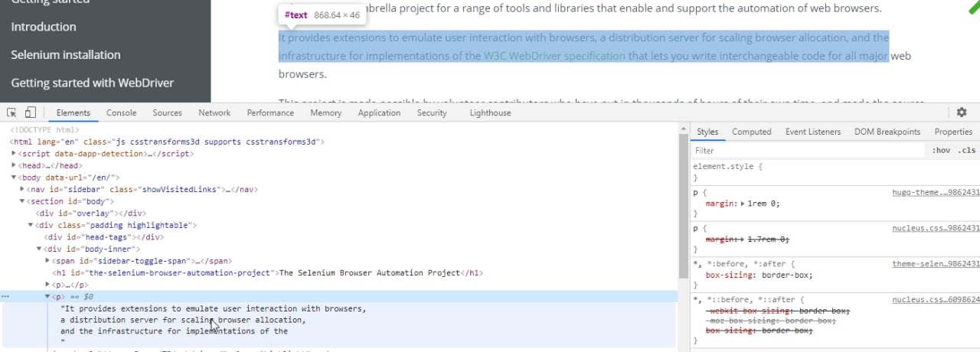Click the W3C WebDriver specification link
The width and height of the screenshot is (980, 352).
[x=554, y=56]
